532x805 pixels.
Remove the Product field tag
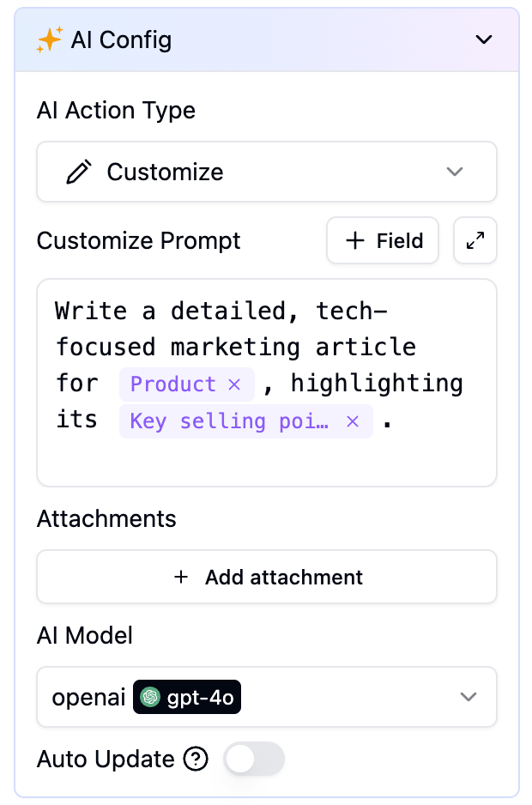pyautogui.click(x=234, y=384)
